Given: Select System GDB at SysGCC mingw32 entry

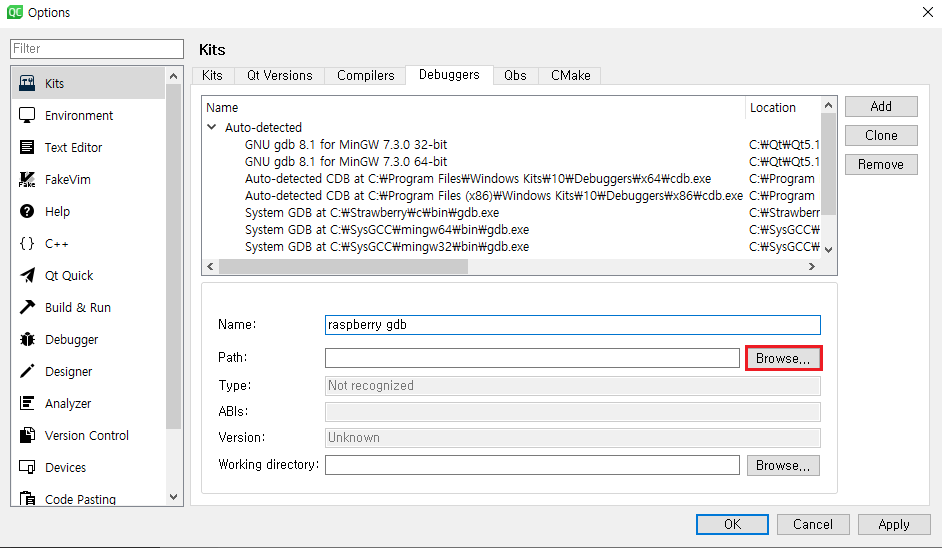Looking at the screenshot, I should click(x=387, y=246).
